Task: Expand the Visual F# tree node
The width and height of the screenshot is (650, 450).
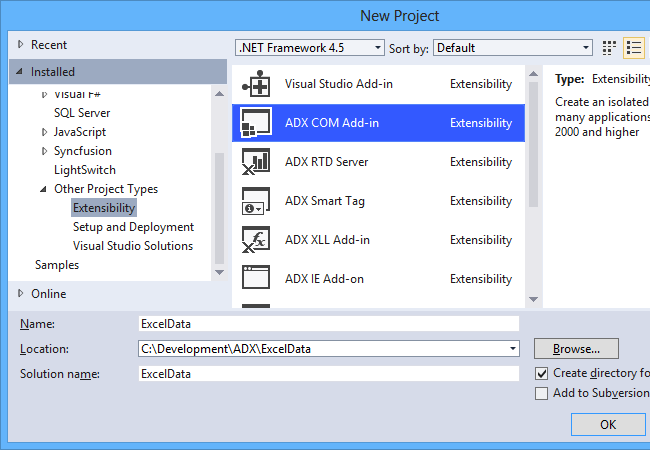Action: [x=44, y=95]
